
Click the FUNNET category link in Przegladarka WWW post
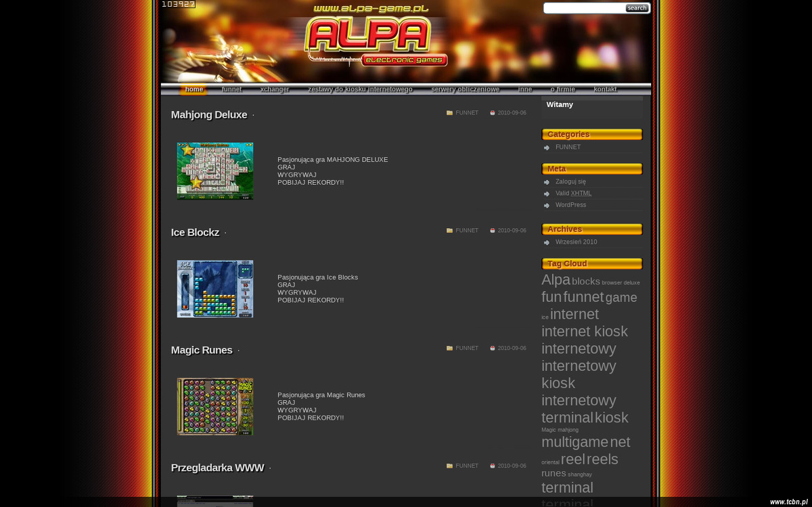467,466
